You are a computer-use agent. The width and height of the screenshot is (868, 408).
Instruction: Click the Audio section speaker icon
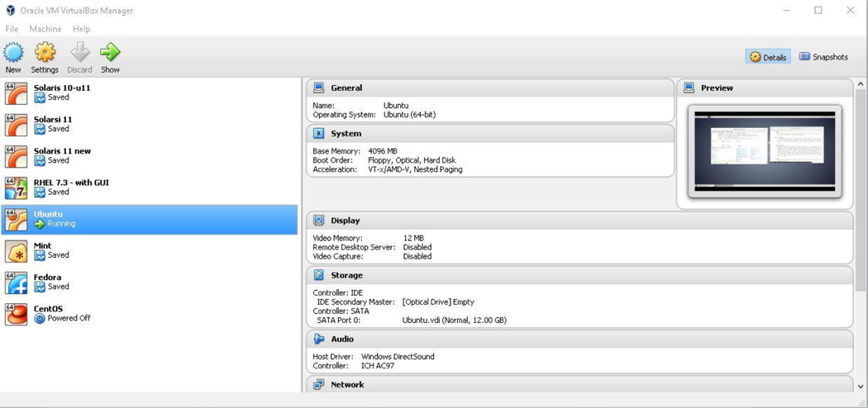point(318,339)
